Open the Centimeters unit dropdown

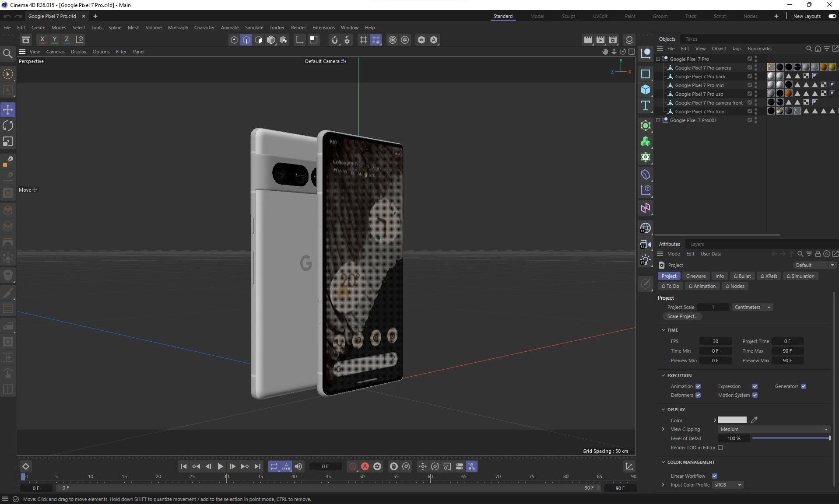[x=752, y=307]
